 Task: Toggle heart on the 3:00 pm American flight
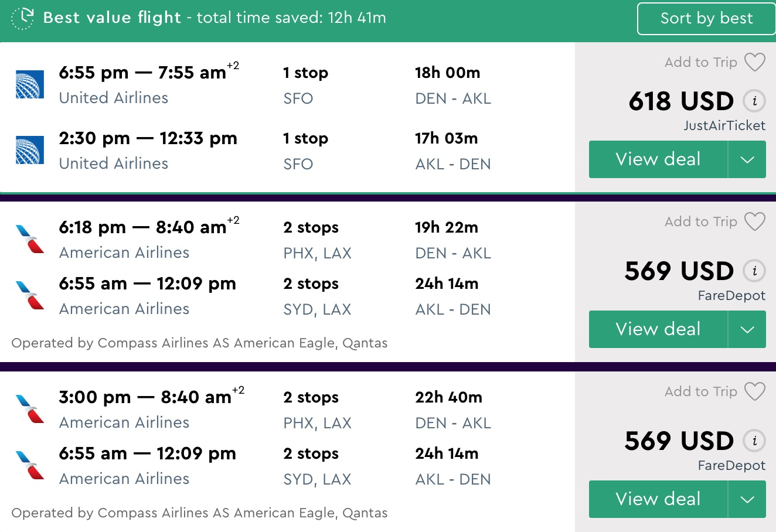(x=754, y=391)
